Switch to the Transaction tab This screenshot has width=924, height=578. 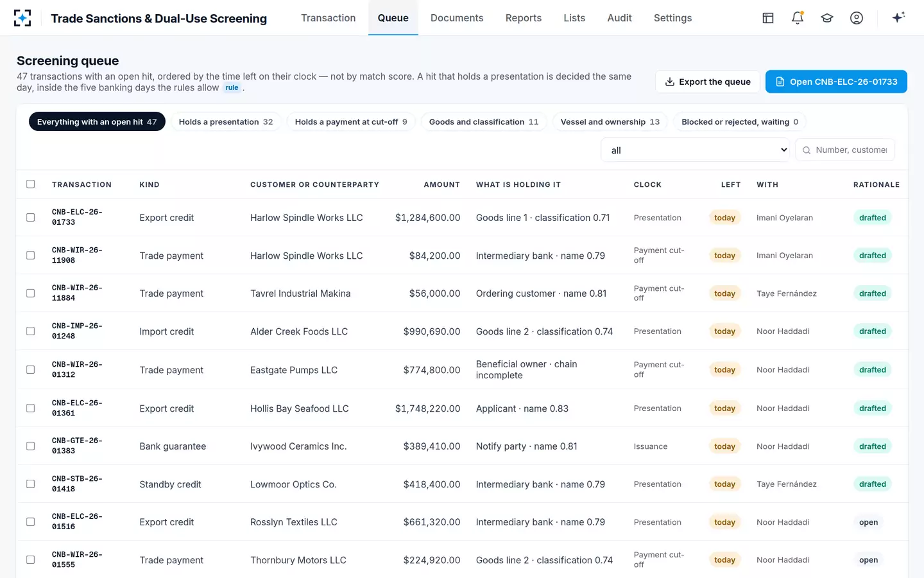(329, 18)
